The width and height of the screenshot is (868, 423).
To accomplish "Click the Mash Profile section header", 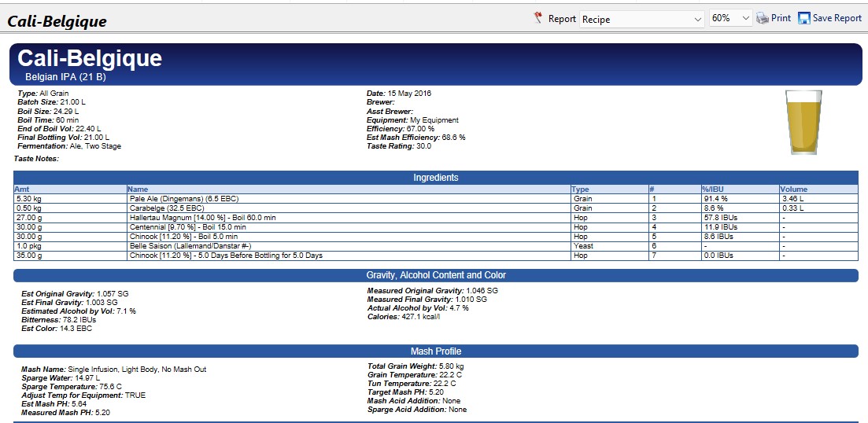I will 435,351.
